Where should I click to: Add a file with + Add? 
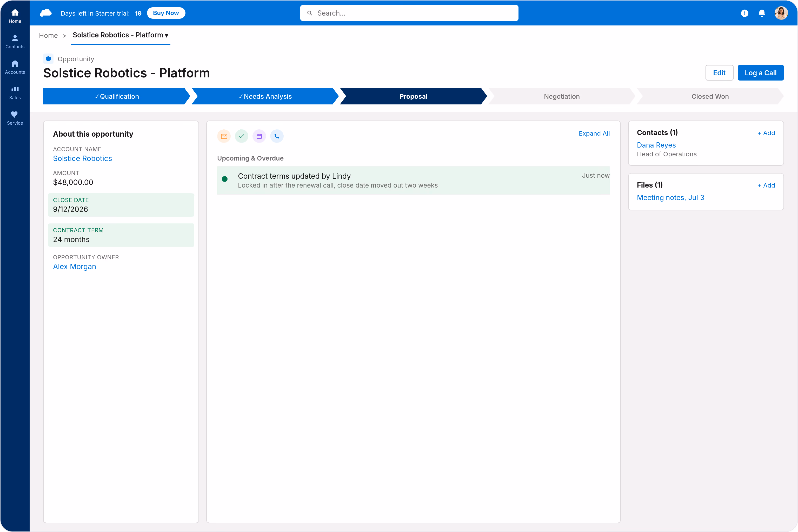[x=766, y=185]
